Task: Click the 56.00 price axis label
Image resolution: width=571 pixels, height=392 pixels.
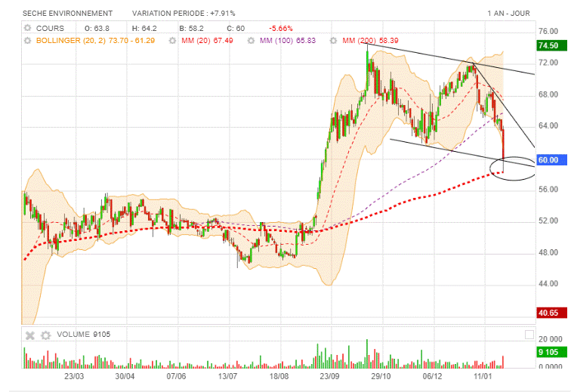Action: click(x=548, y=190)
